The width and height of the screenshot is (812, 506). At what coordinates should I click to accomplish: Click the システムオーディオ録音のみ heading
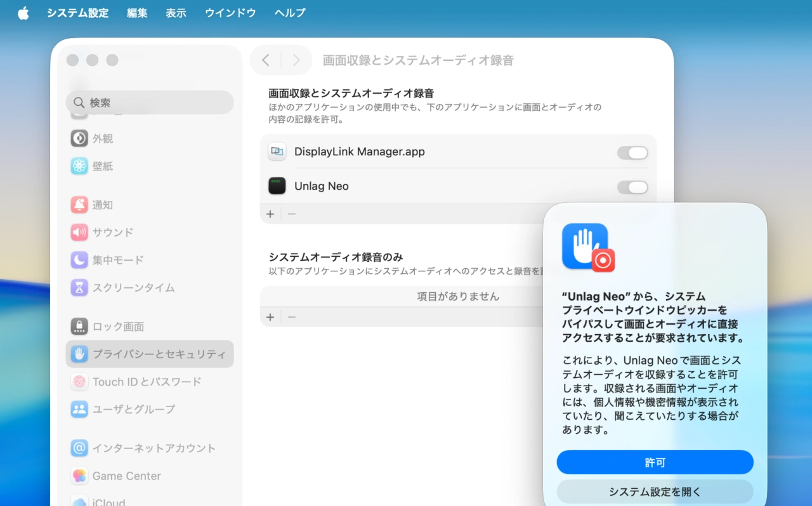(x=336, y=257)
